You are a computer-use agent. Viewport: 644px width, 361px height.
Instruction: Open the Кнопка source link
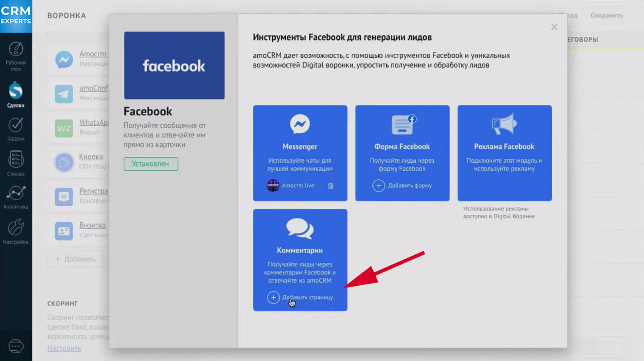point(91,157)
